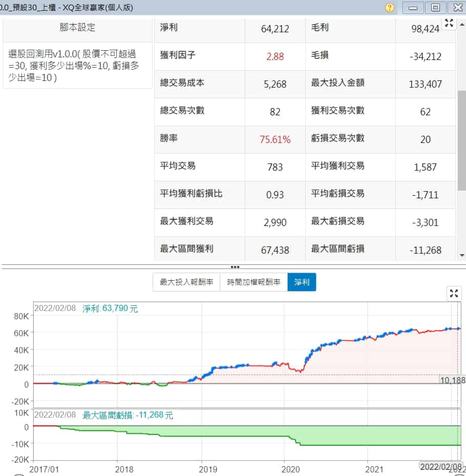This screenshot has width=466, height=476.
Task: Maximize the XQ全球贏家 window
Action: pos(435,8)
